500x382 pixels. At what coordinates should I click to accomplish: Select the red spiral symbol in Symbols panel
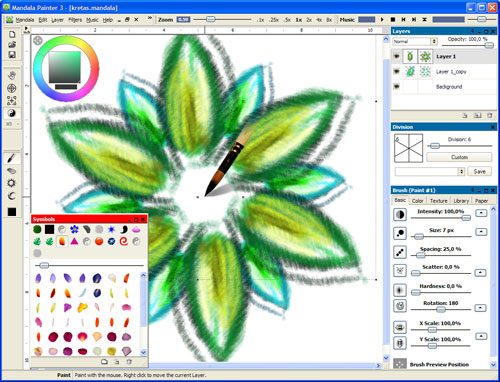[x=124, y=241]
